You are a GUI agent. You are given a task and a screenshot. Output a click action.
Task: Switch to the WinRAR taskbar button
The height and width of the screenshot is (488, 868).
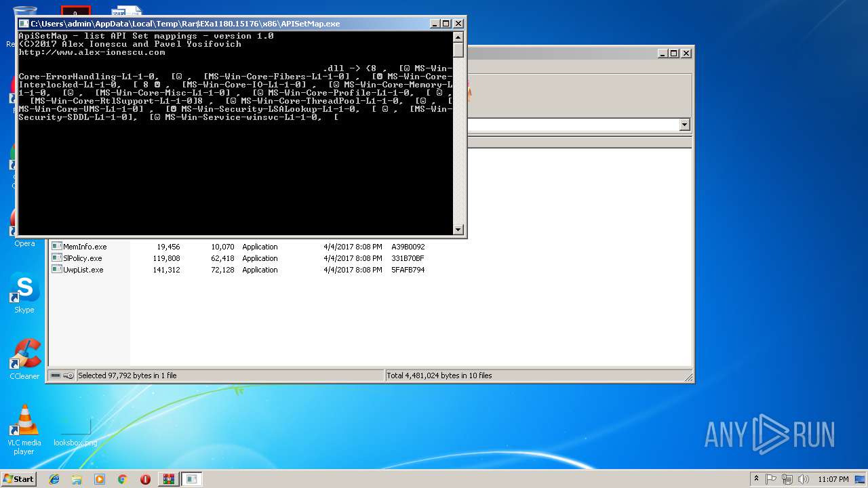pos(168,479)
